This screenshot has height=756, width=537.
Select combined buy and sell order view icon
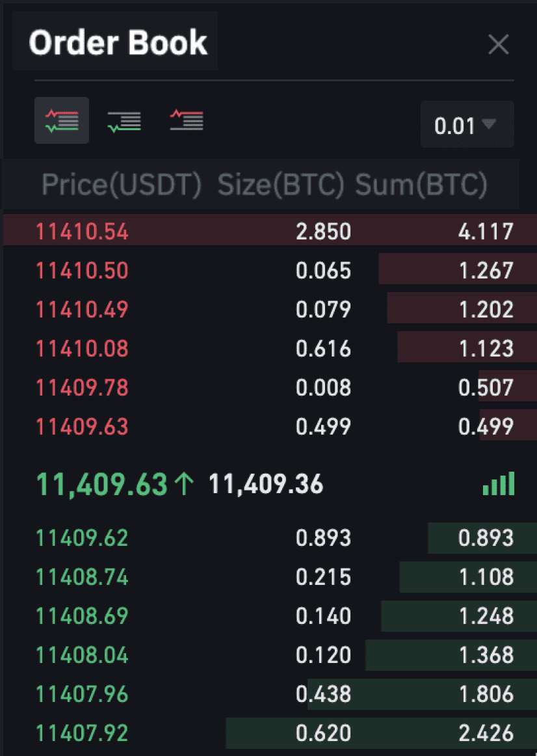pyautogui.click(x=62, y=120)
